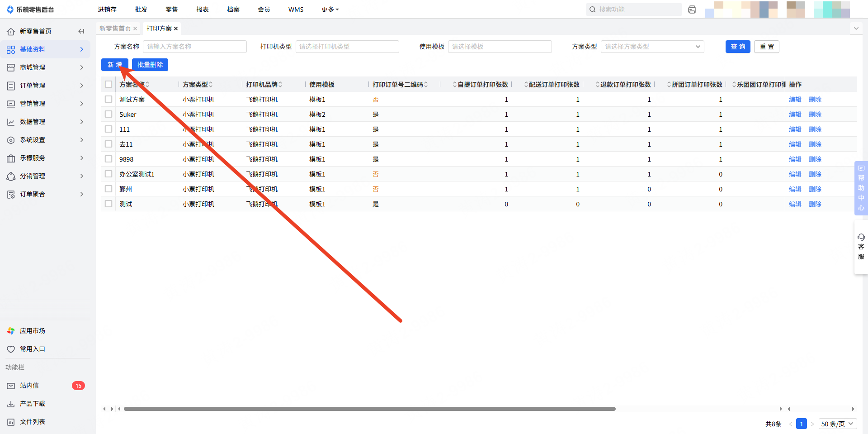The image size is (868, 434).
Task: Go to page 1 in pagination
Action: click(802, 424)
